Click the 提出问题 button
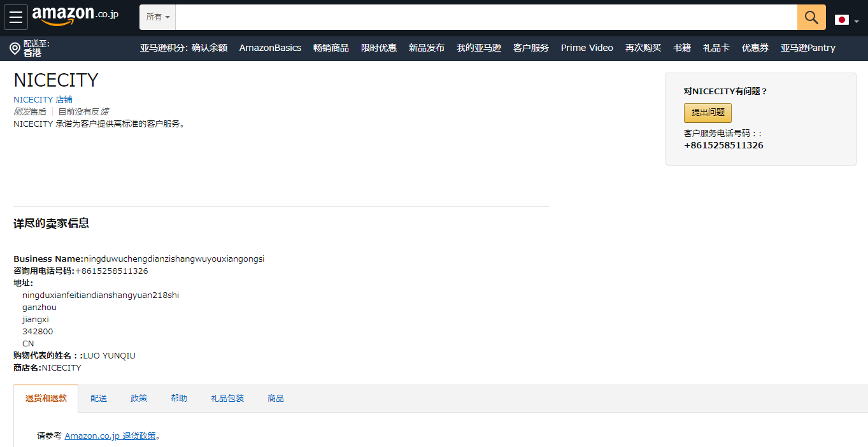This screenshot has width=868, height=447. (708, 113)
